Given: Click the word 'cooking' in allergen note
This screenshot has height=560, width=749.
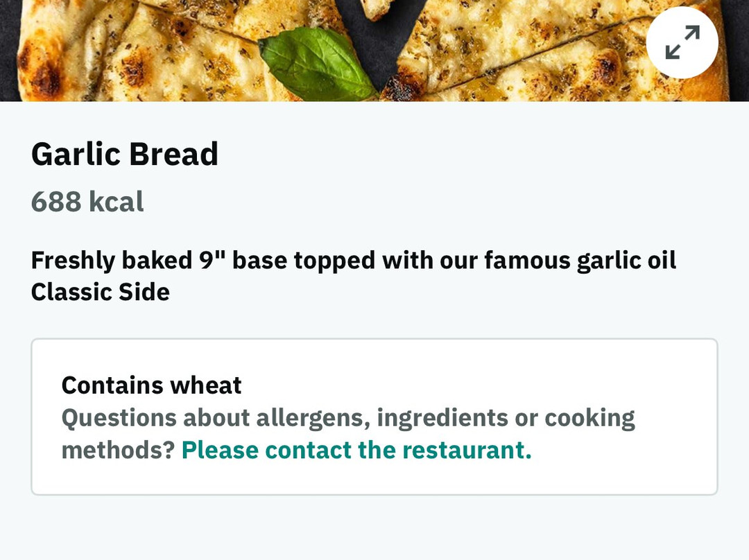Looking at the screenshot, I should point(589,418).
